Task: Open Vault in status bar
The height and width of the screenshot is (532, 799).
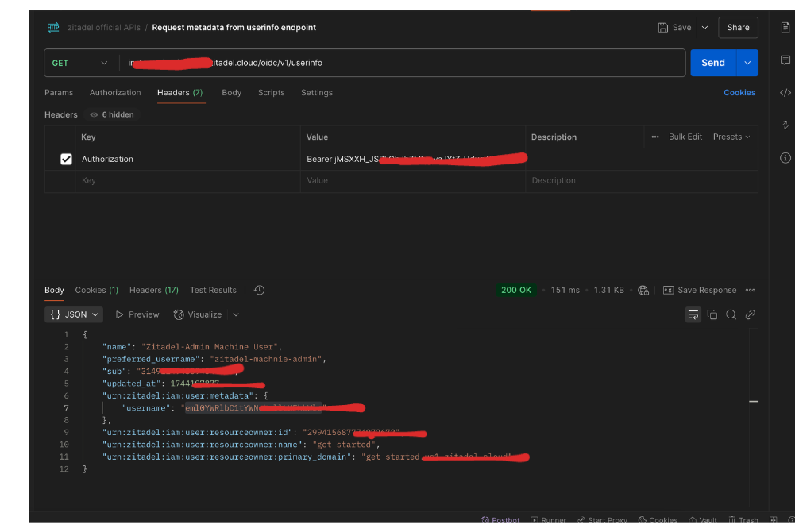Action: [x=703, y=520]
